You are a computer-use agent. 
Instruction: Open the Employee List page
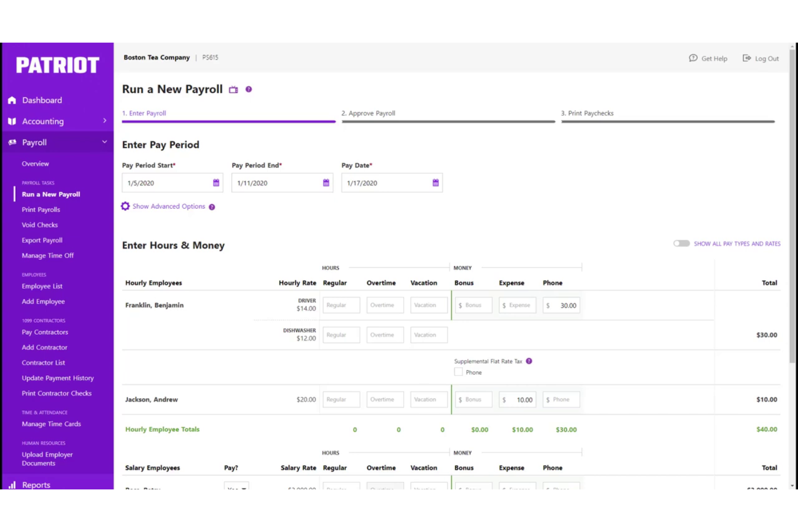pyautogui.click(x=42, y=286)
